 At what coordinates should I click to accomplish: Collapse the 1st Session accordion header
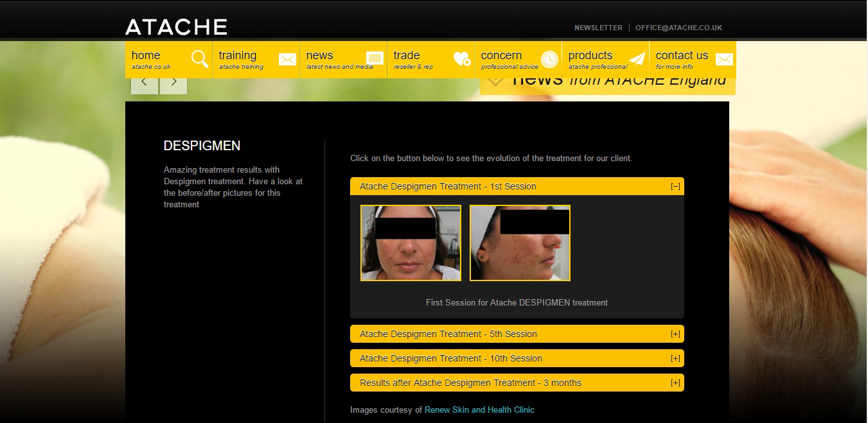point(517,186)
